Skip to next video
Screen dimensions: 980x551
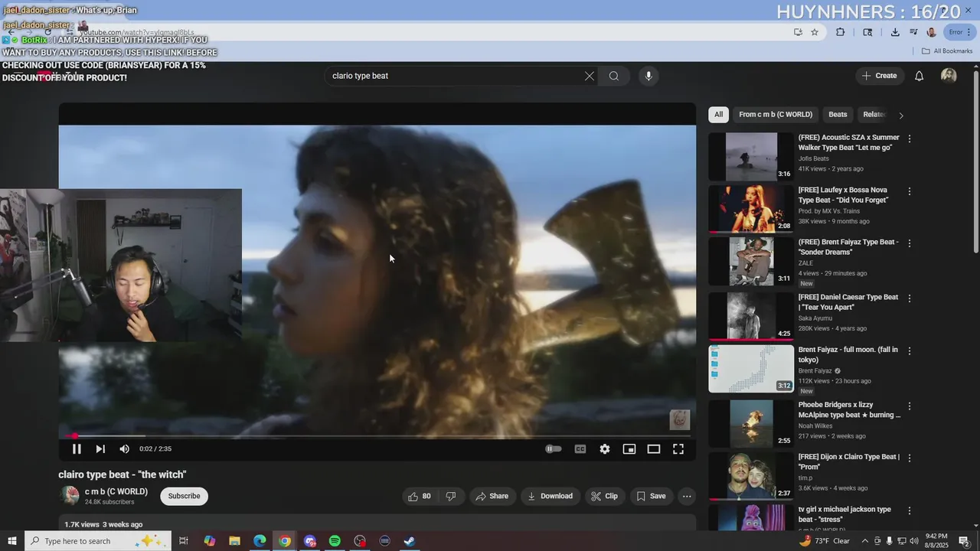tap(100, 449)
